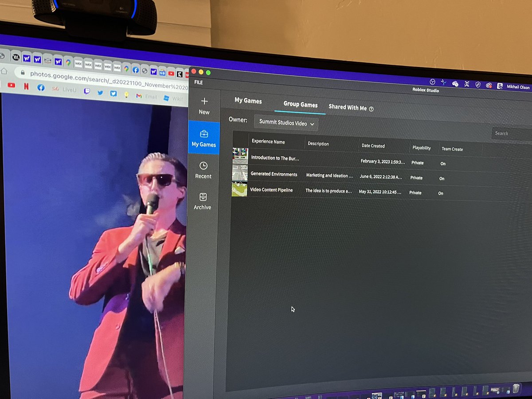Click The idea is to produce a... description

[329, 191]
